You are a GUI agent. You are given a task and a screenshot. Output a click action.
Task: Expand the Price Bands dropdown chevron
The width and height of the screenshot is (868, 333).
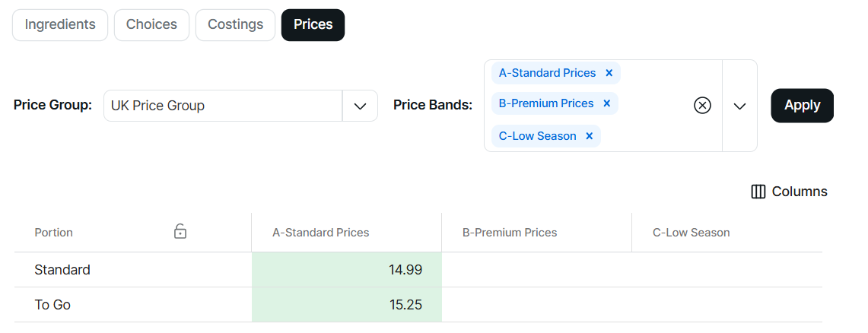click(x=739, y=106)
